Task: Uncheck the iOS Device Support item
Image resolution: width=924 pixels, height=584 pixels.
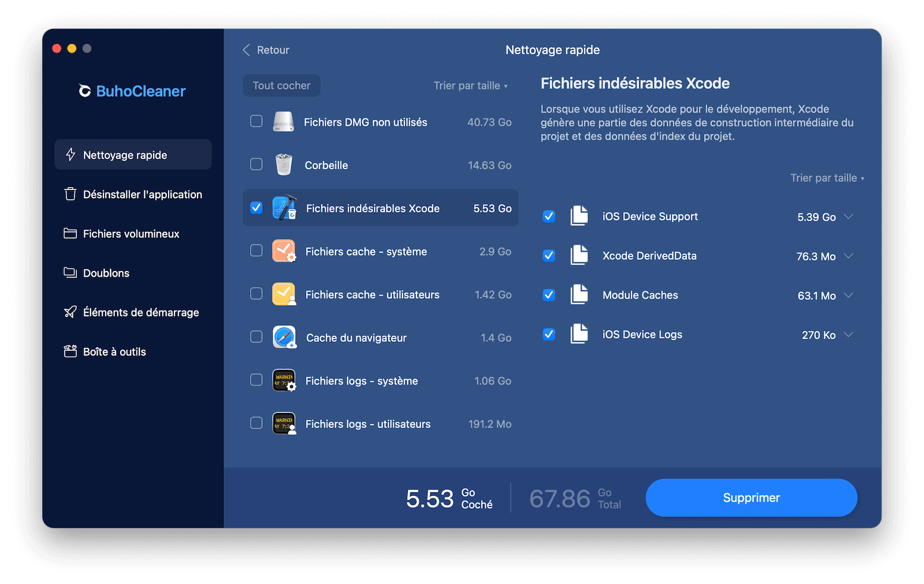Action: [x=549, y=216]
